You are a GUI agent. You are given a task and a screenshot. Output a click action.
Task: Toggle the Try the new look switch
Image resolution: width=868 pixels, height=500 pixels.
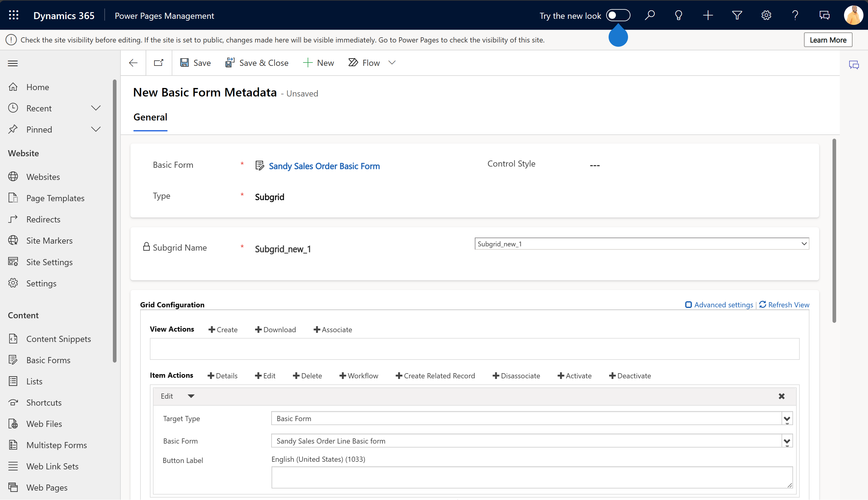pyautogui.click(x=618, y=15)
